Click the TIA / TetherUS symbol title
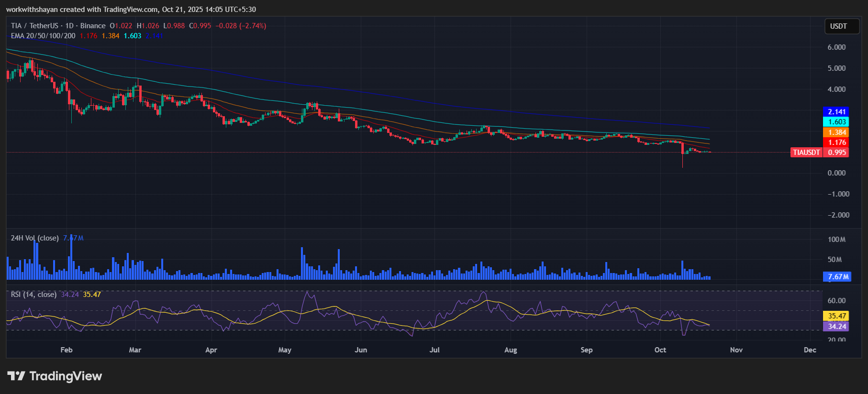 coord(34,26)
